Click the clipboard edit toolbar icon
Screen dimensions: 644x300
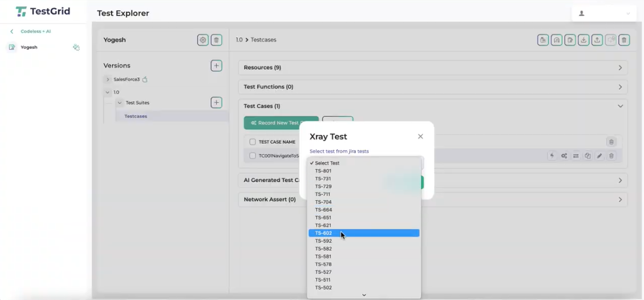(x=570, y=40)
